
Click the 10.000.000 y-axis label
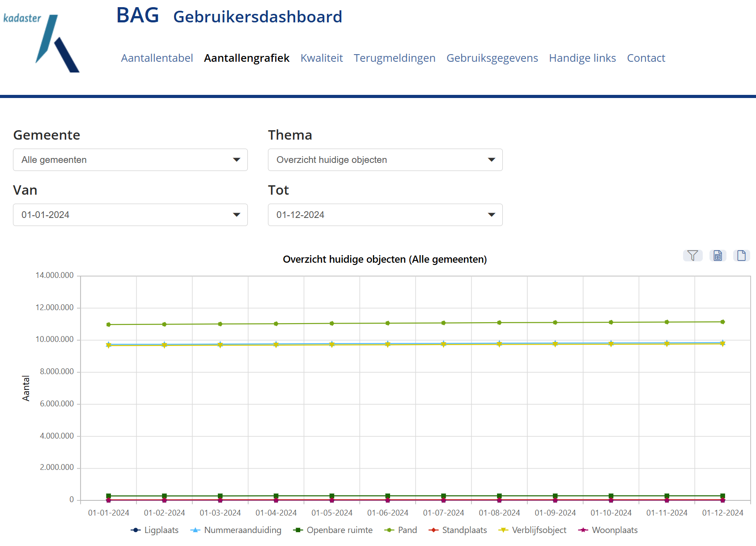tap(55, 339)
